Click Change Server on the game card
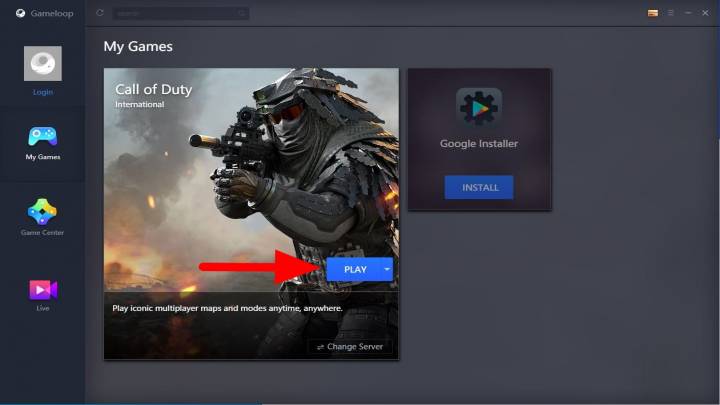 tap(350, 346)
